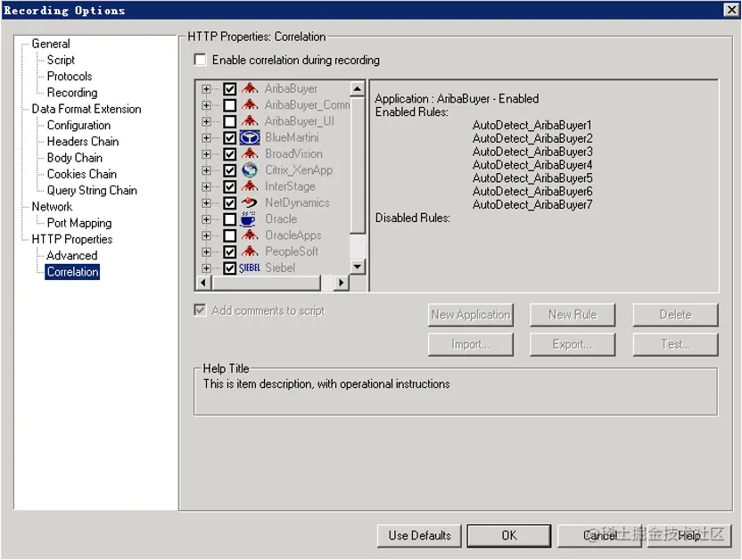Screen dimensions: 742x560
Task: Uncheck the Citrix_XenApp checkbox
Action: 230,170
